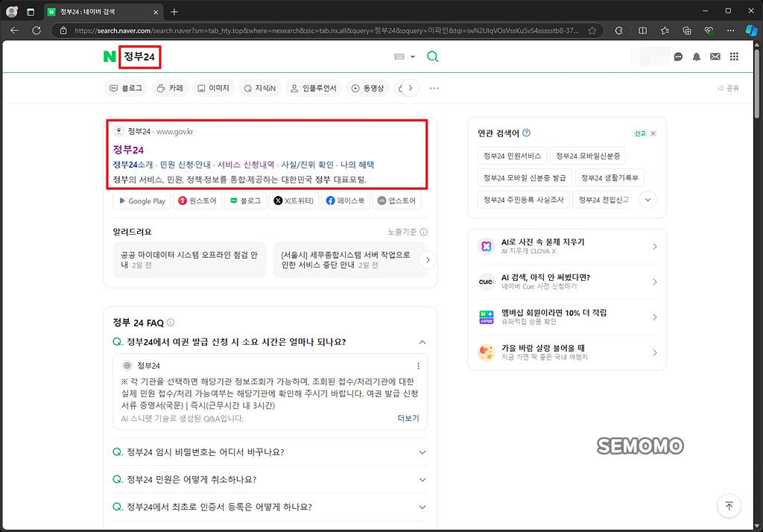Viewport: 763px width, 532px height.
Task: Click the 공유 share link
Action: pos(728,88)
